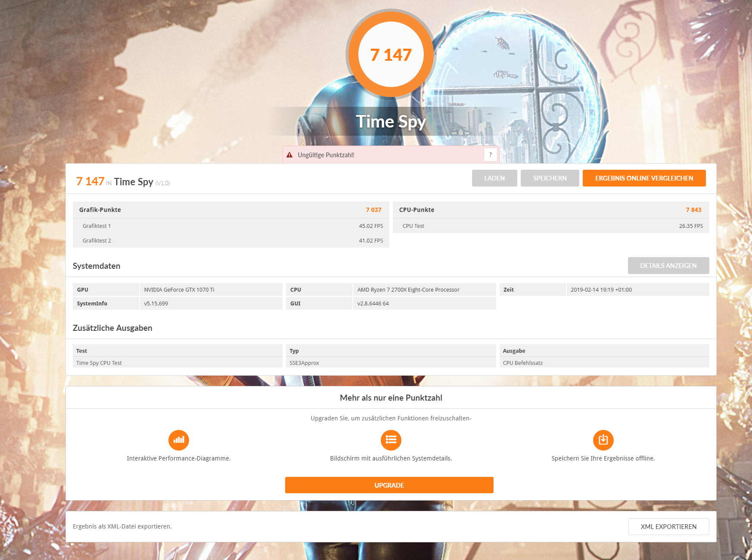Click the Time Spy title banner

(x=391, y=121)
